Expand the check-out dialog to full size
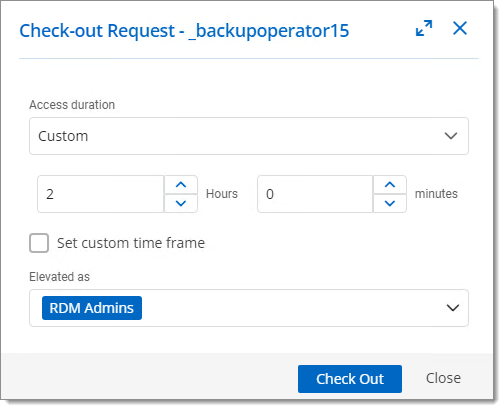 point(424,28)
